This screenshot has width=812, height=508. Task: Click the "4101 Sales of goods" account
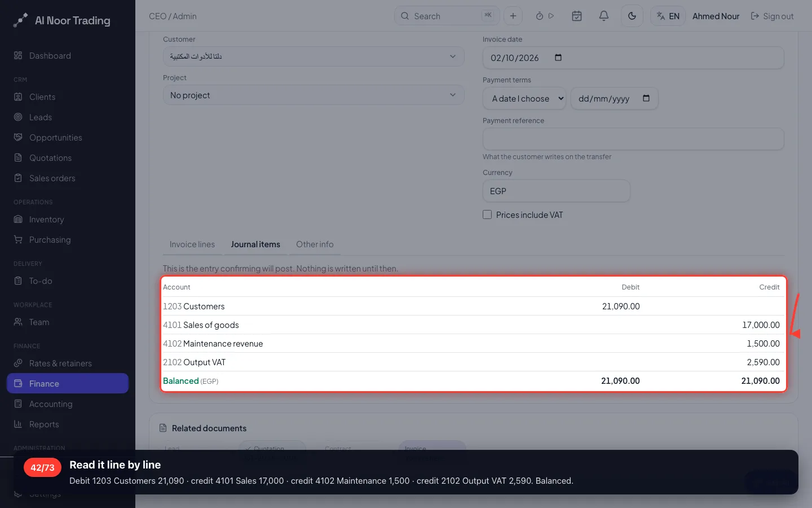(201, 325)
